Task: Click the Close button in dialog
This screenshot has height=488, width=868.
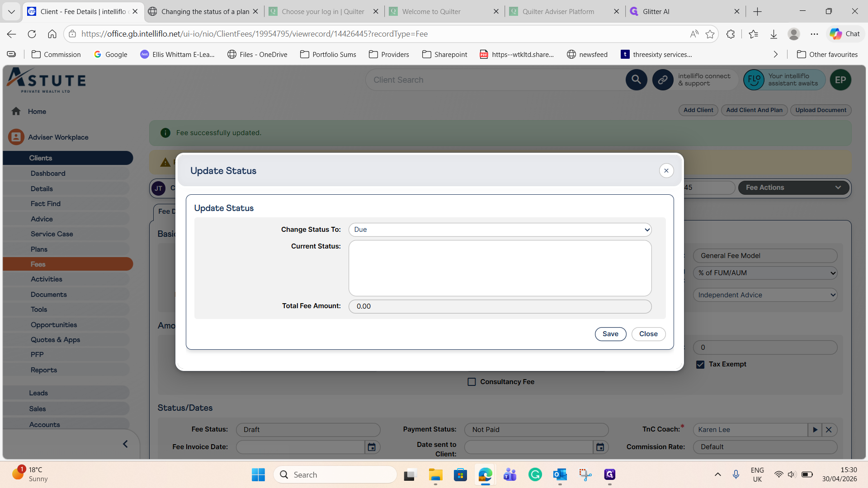Action: point(648,334)
